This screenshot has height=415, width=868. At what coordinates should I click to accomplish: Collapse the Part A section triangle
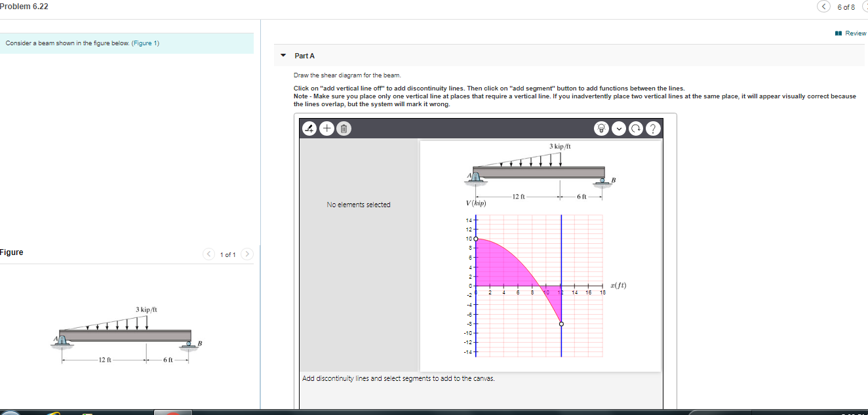[283, 56]
